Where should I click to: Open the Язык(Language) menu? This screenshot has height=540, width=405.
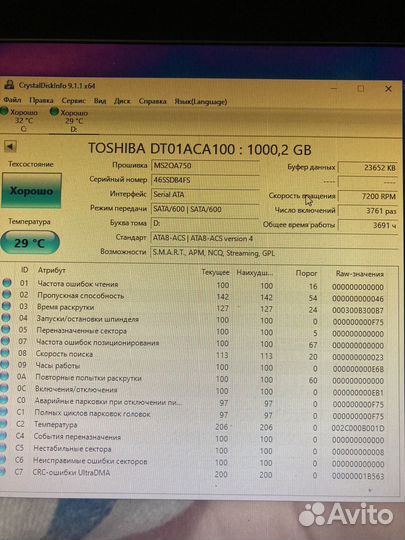200,102
